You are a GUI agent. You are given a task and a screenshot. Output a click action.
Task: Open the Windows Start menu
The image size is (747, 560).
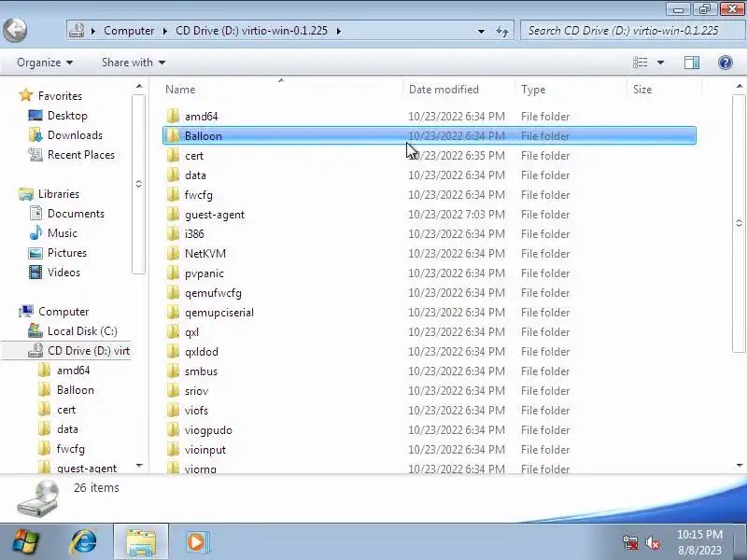coord(26,542)
